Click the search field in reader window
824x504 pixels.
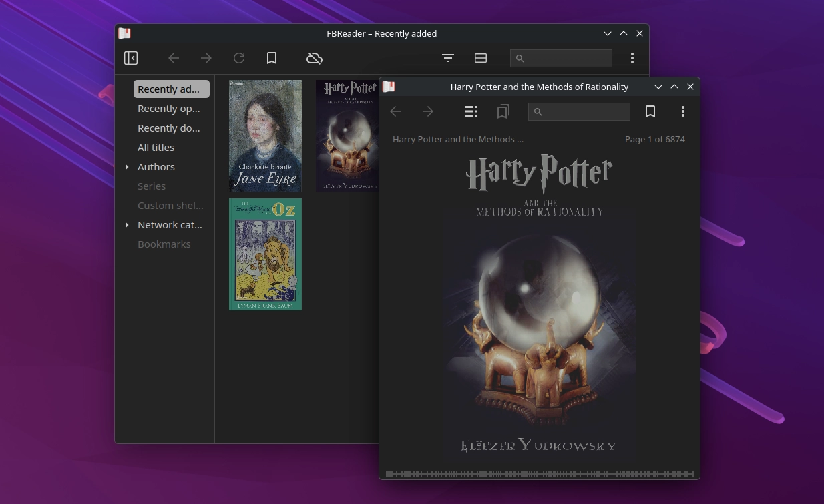[585, 112]
